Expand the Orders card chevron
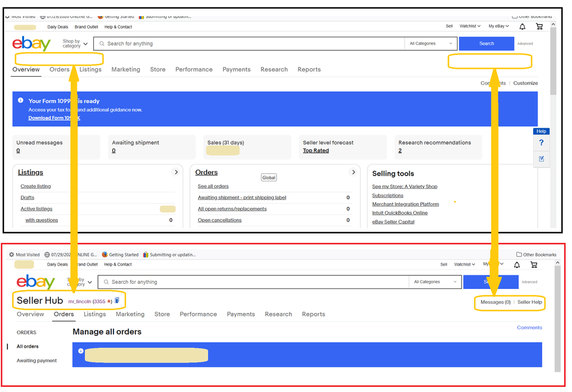Viewport: 572px width, 392px height. [353, 172]
